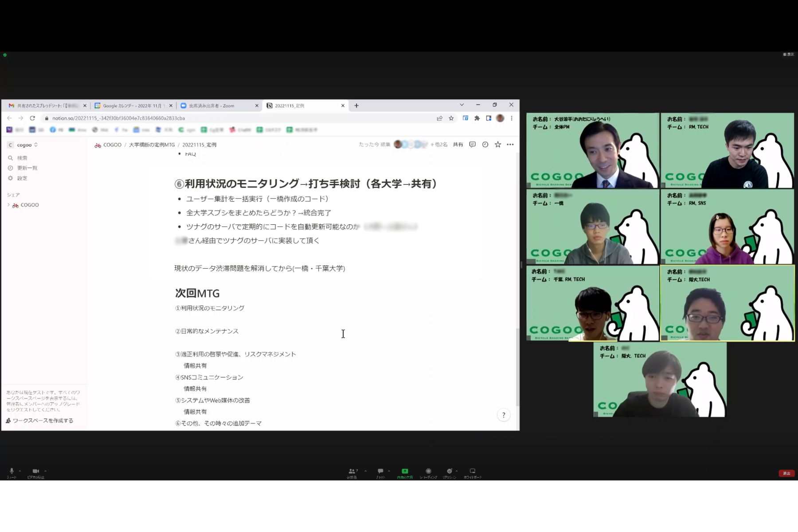798x532 pixels.
Task: Open a new browser tab
Action: point(356,106)
